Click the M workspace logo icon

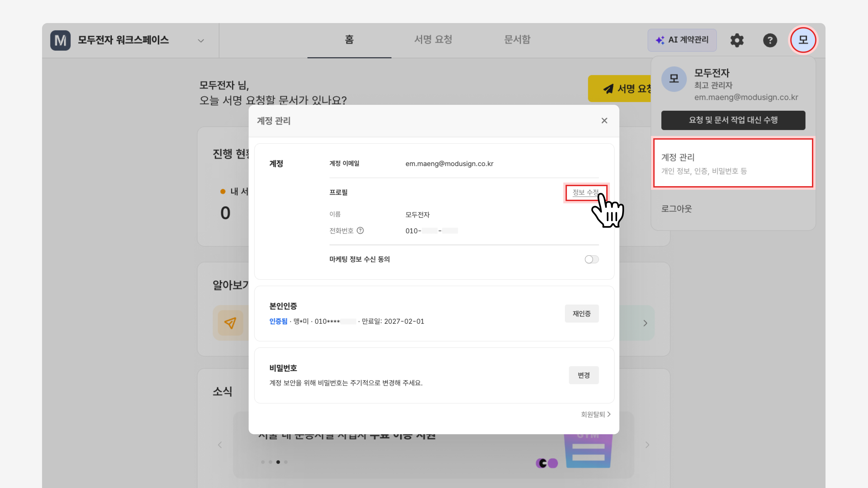60,40
